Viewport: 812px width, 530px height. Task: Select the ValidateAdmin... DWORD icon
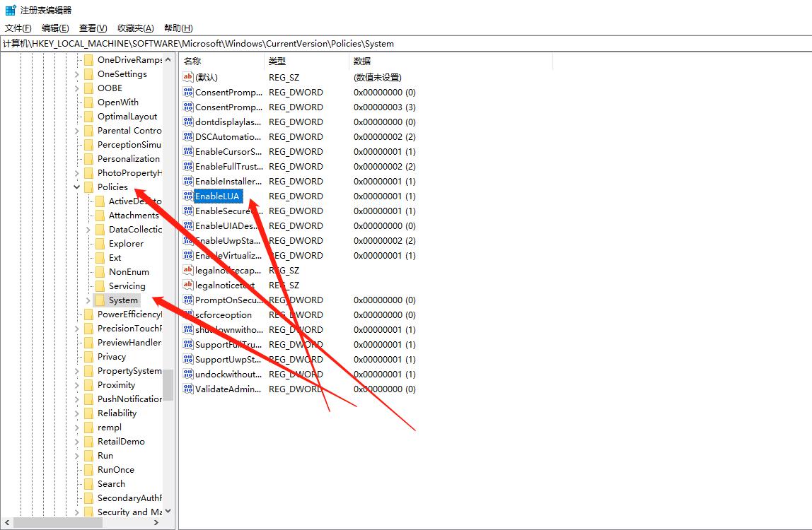188,389
